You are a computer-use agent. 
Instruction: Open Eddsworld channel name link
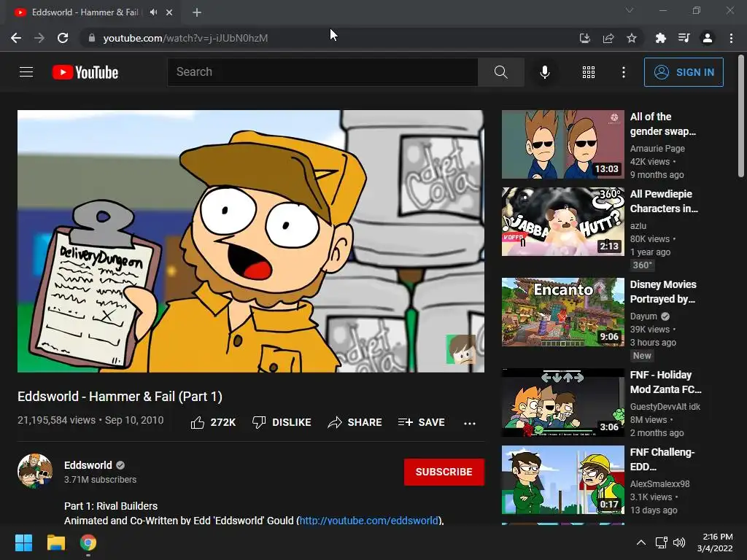pos(88,465)
